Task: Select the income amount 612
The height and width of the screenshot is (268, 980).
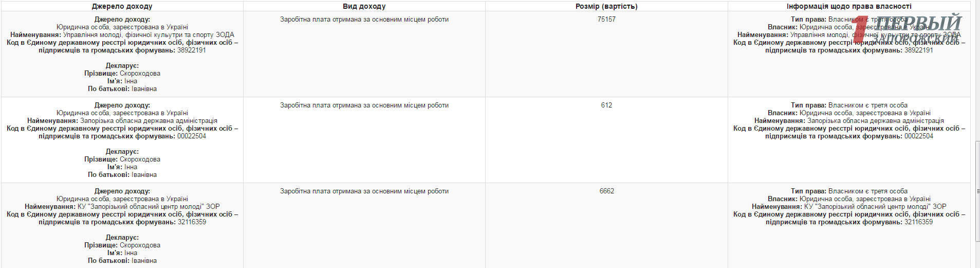Action: 606,105
